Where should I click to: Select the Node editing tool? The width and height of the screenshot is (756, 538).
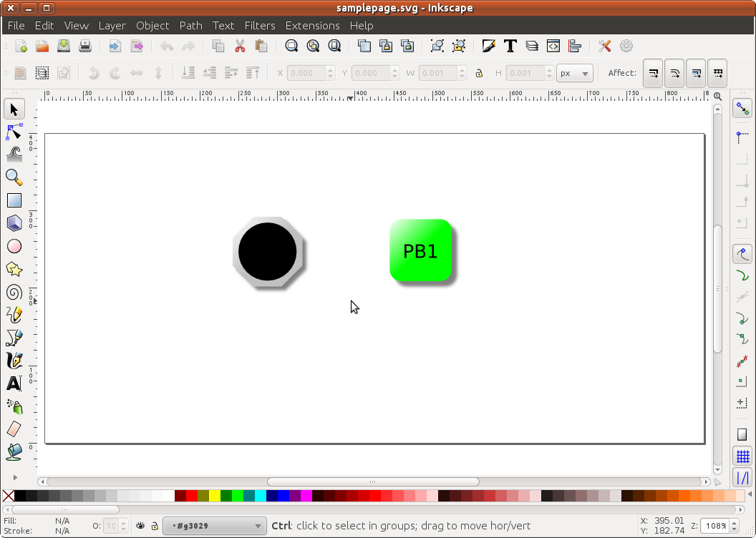(14, 132)
